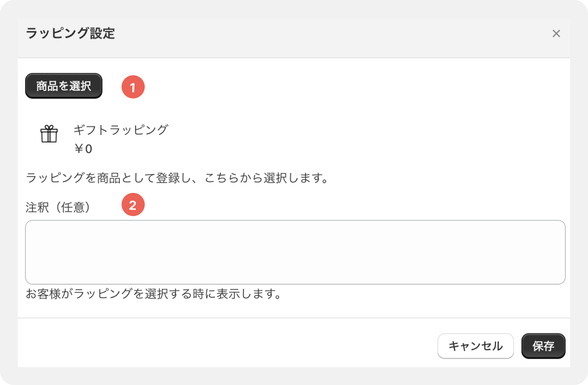Click the お客様がラッピングを選択する helper text
This screenshot has height=385, width=588.
(x=153, y=295)
